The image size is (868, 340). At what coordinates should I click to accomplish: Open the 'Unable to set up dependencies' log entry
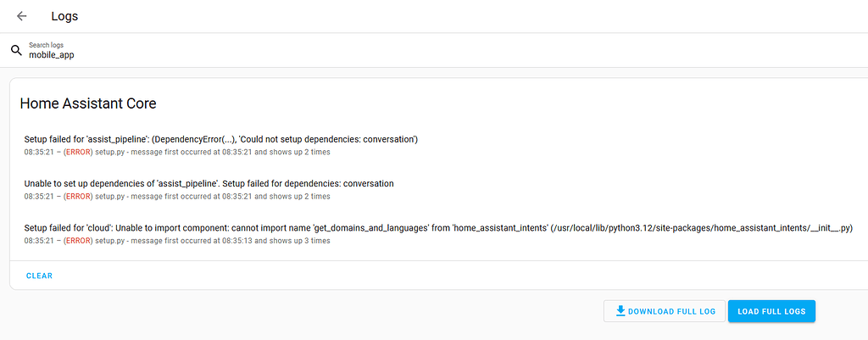pyautogui.click(x=209, y=183)
